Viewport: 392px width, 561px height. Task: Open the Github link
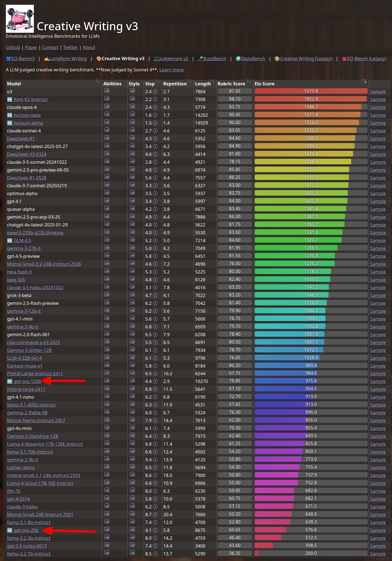(13, 47)
